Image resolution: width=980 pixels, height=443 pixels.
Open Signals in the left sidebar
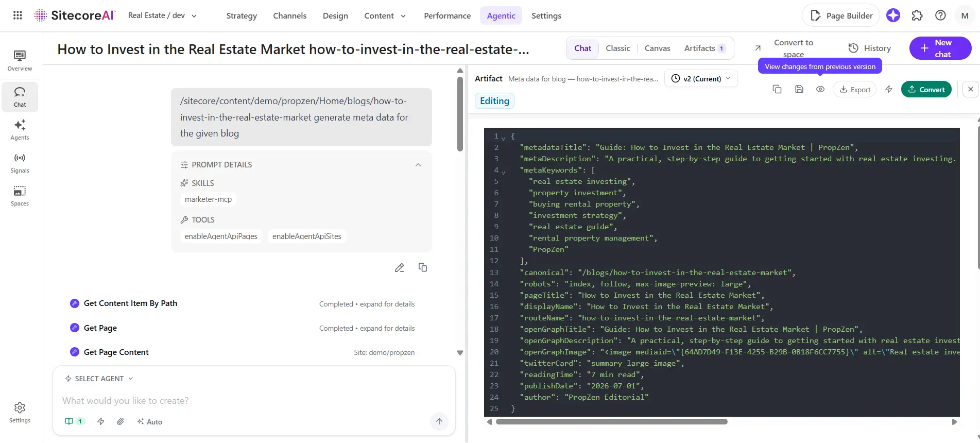click(20, 163)
